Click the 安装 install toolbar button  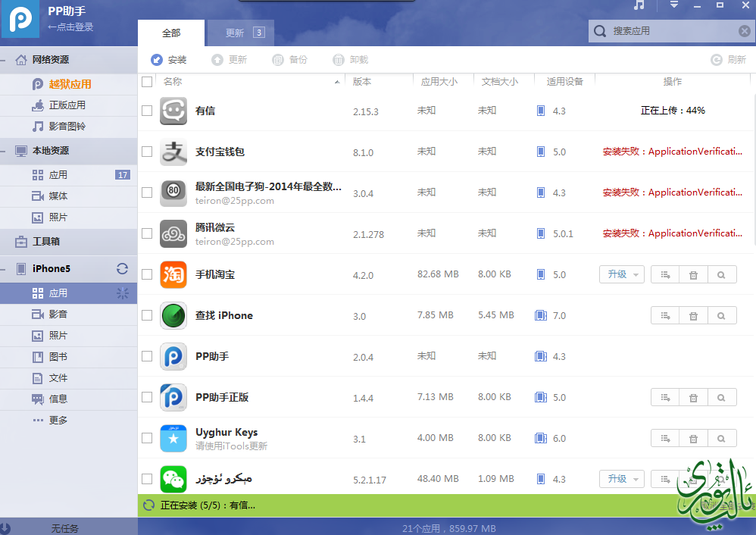169,60
